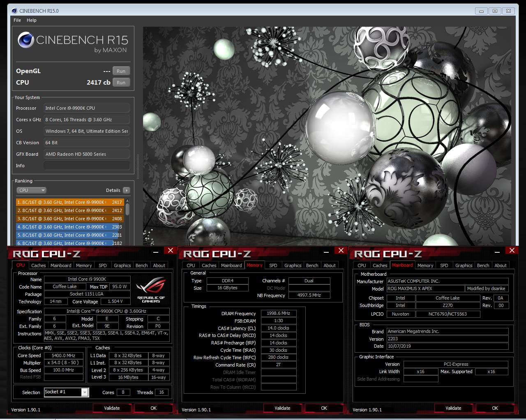The height and width of the screenshot is (420, 526).
Task: Select ranking entry 2 with score 2412
Action: pyautogui.click(x=69, y=210)
